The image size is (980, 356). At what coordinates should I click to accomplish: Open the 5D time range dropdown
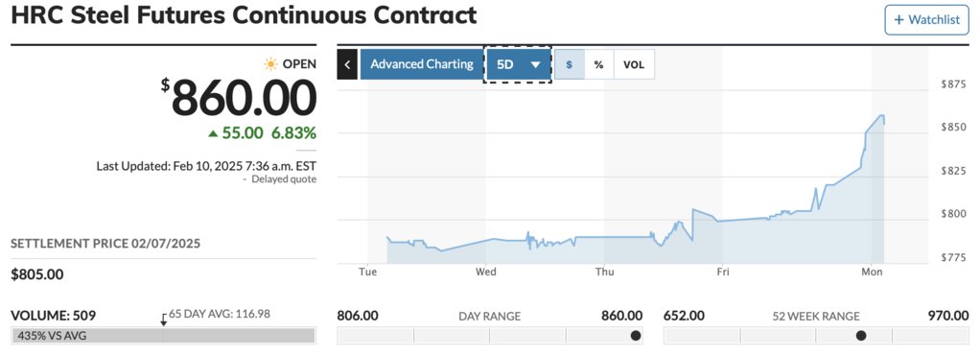coord(518,64)
